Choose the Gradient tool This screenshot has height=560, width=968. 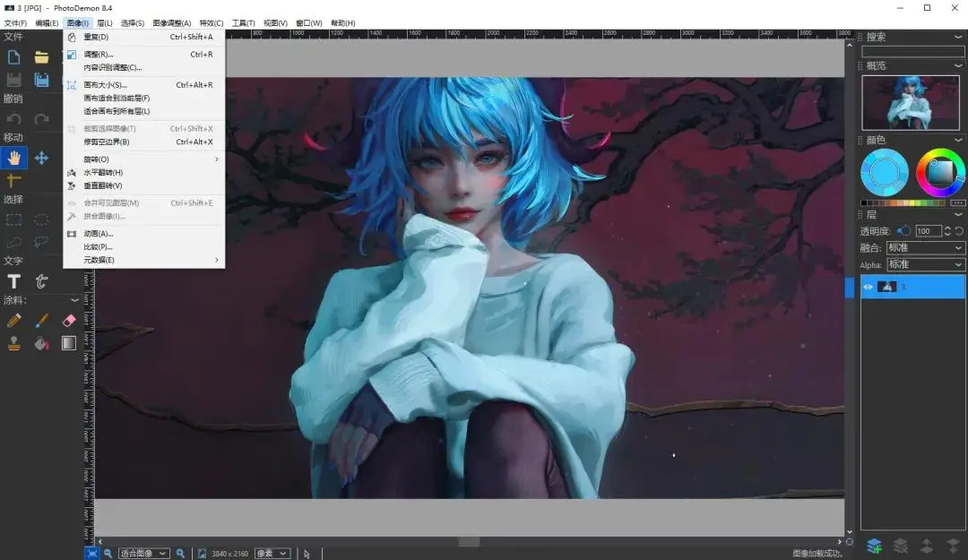pos(68,343)
